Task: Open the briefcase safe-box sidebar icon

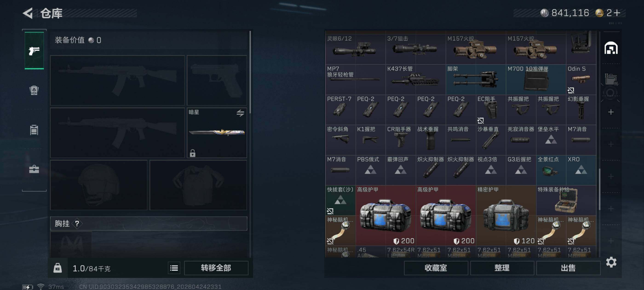Action: 34,169
